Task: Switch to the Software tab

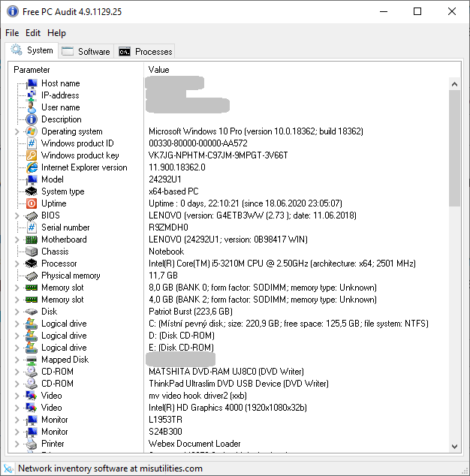Action: click(86, 52)
